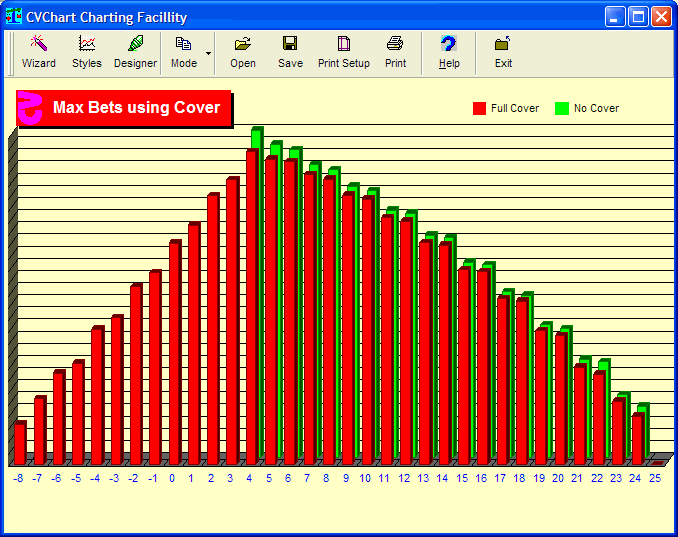Image resolution: width=678 pixels, height=537 pixels.
Task: Exit the charting facility
Action: [503, 52]
